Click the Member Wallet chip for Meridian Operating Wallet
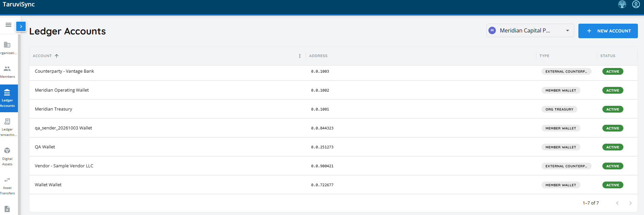644x215 pixels. pos(561,90)
